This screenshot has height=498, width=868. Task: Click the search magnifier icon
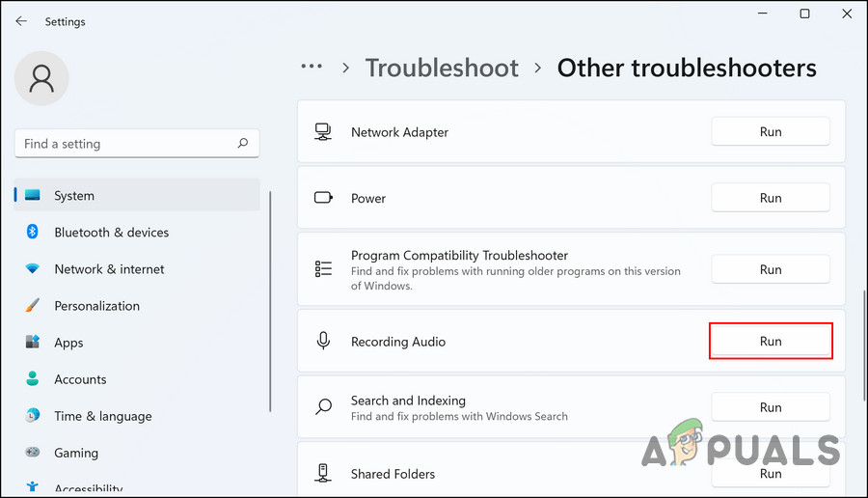coord(243,144)
